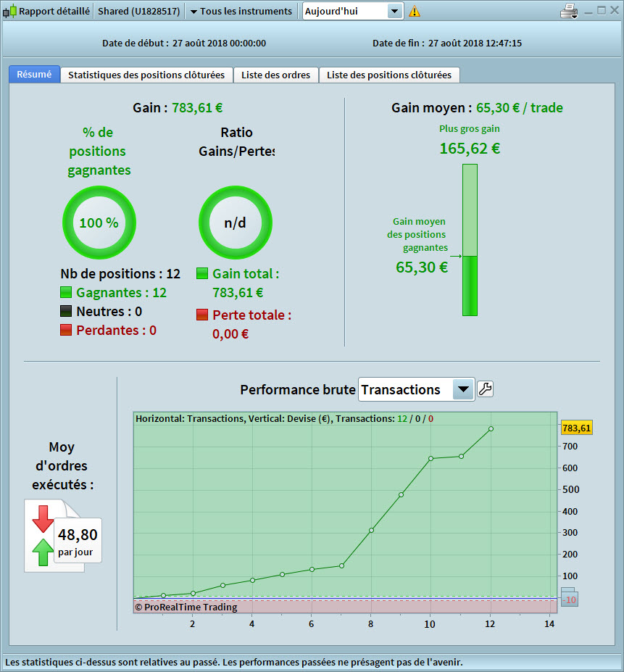624x672 pixels.
Task: Click the -10 marker on chart axis
Action: (570, 599)
